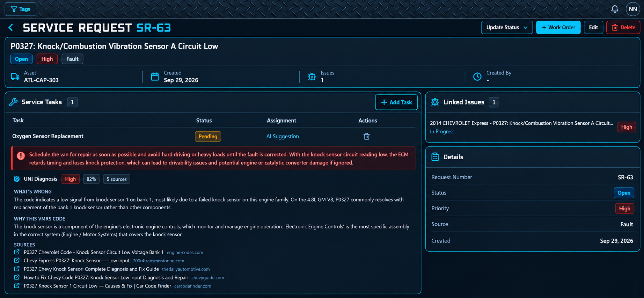Viewport: 644px width, 298px height.
Task: Click the Issues bug icon in summary
Action: tap(312, 77)
